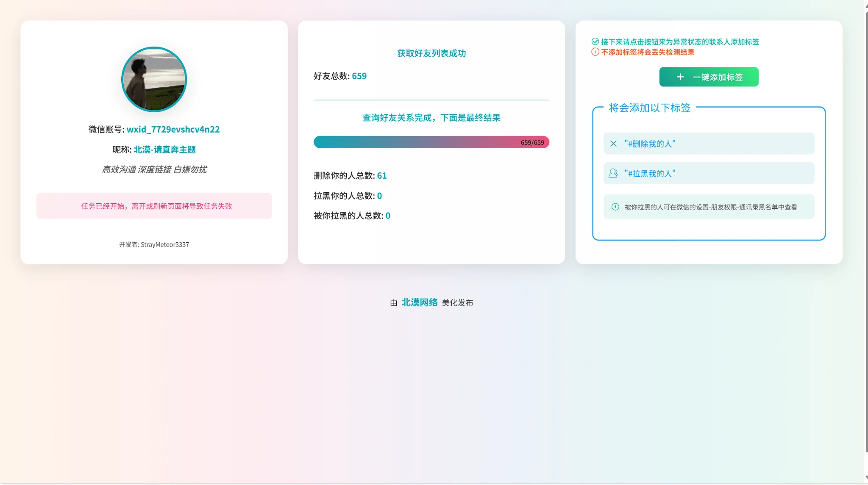Click the orange warning info icon
This screenshot has height=485, width=868.
pyautogui.click(x=595, y=52)
